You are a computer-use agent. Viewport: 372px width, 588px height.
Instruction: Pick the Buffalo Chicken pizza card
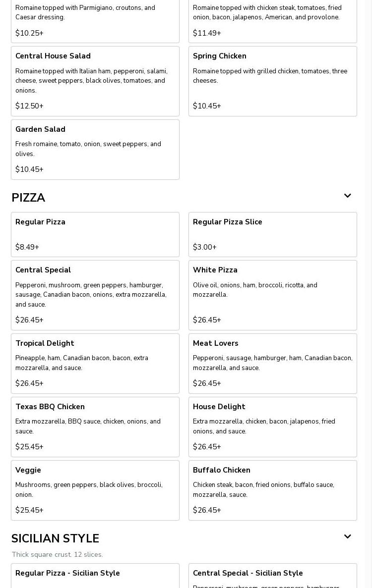click(x=272, y=490)
